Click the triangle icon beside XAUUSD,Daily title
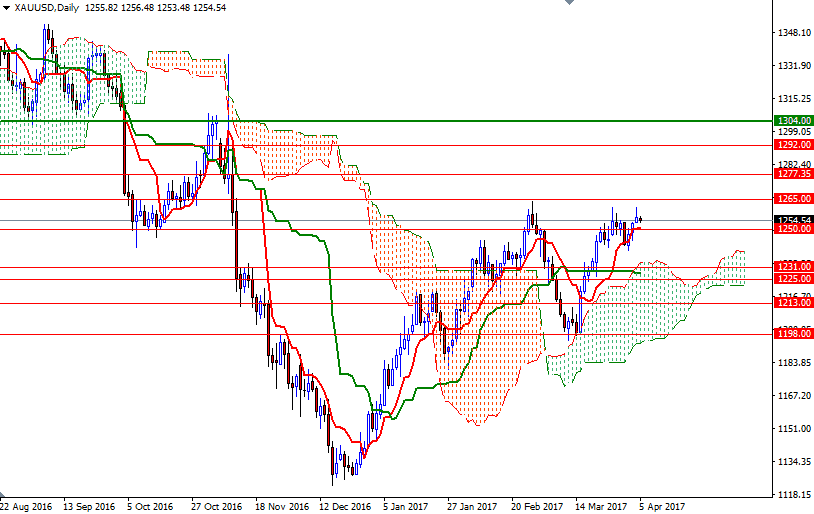 [x=6, y=7]
